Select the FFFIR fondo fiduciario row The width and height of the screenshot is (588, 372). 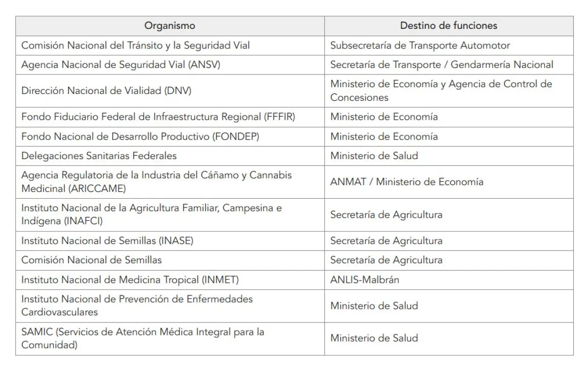coord(158,117)
